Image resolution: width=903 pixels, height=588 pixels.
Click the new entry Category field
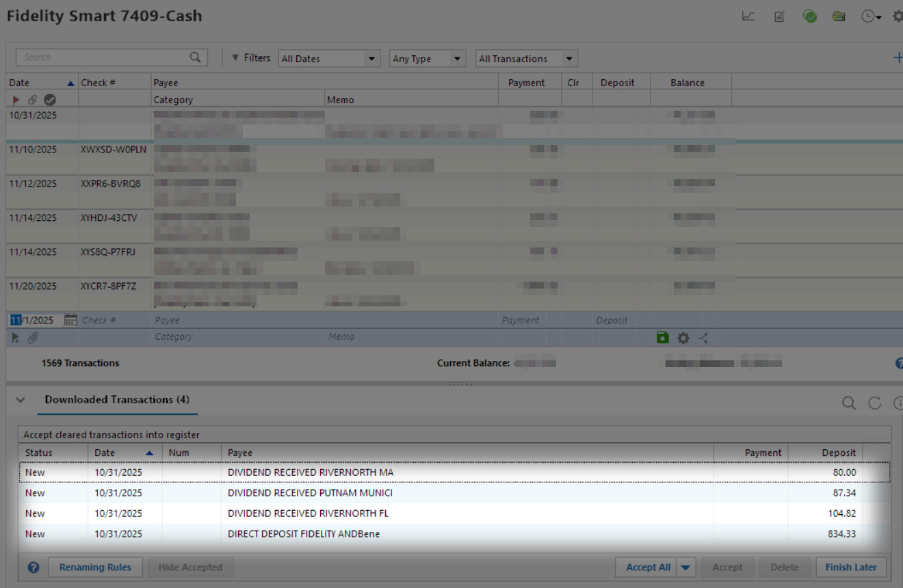238,336
